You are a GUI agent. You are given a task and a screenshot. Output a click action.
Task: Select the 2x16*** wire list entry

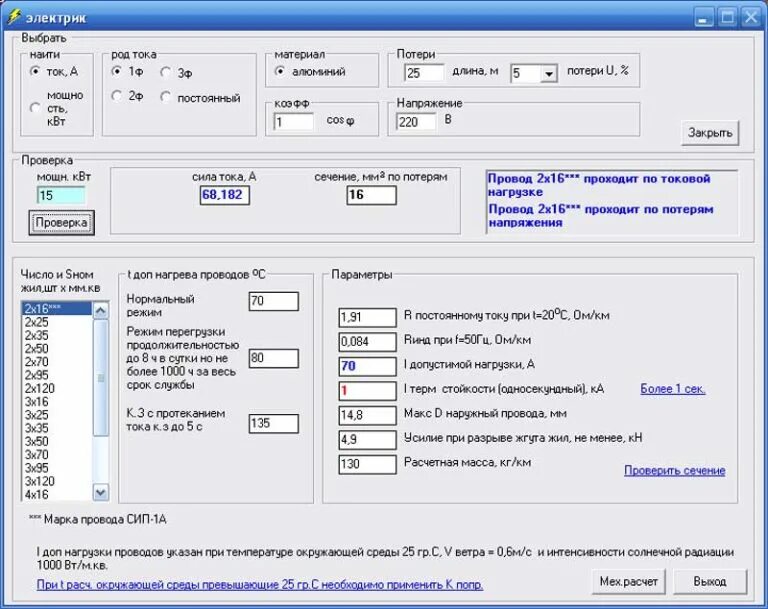pyautogui.click(x=57, y=309)
